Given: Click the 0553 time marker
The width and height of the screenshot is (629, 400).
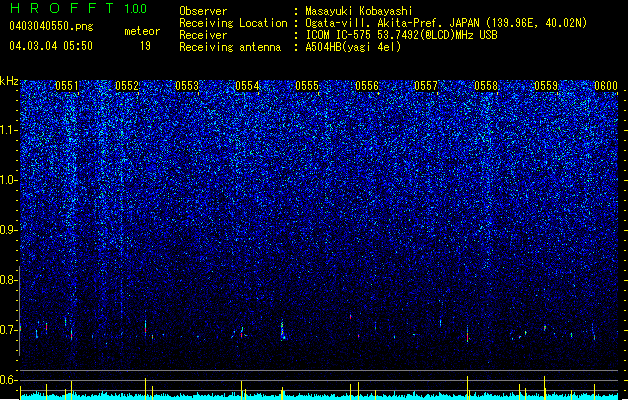Looking at the screenshot, I should point(187,86).
